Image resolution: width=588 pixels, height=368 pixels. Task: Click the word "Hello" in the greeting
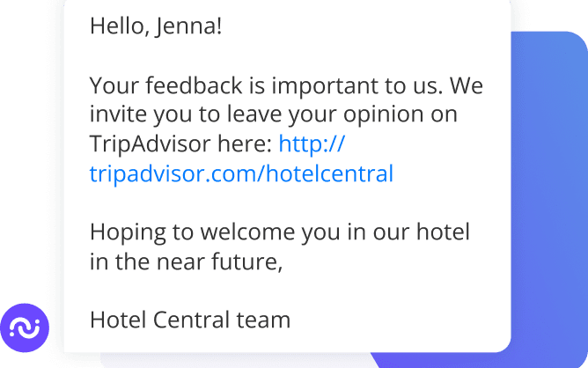117,26
